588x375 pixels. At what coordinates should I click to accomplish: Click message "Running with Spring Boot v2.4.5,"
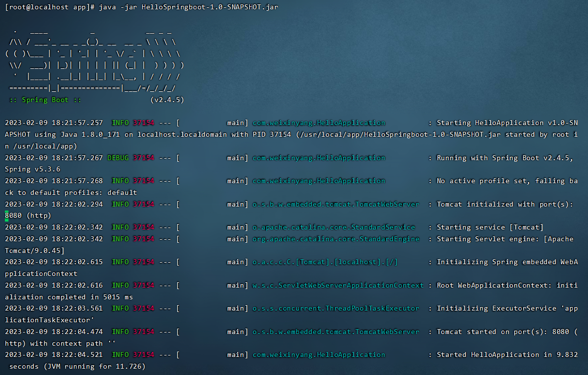pyautogui.click(x=505, y=158)
